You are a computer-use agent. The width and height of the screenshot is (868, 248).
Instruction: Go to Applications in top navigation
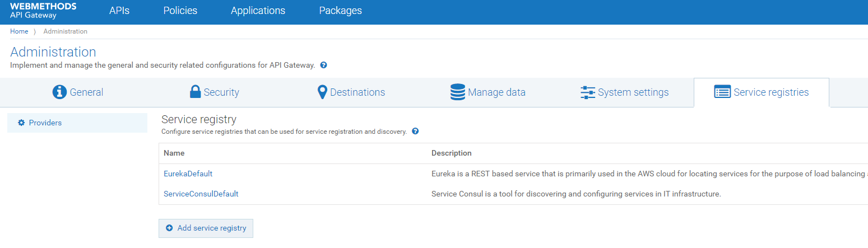(258, 11)
